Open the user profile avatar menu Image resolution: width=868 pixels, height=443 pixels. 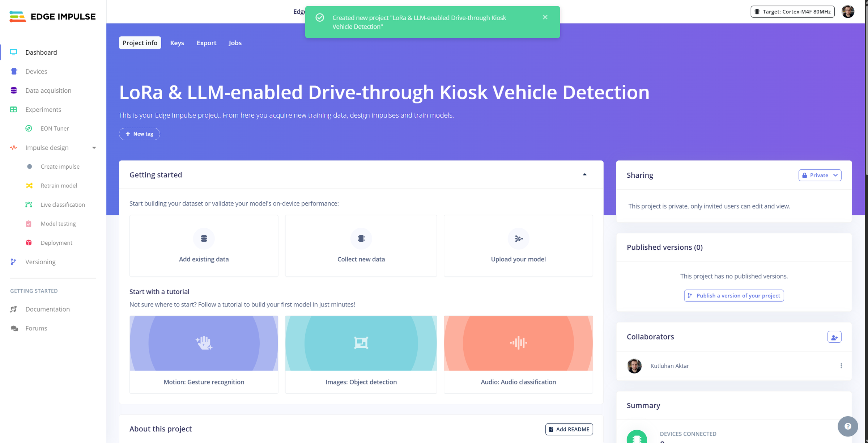click(848, 12)
